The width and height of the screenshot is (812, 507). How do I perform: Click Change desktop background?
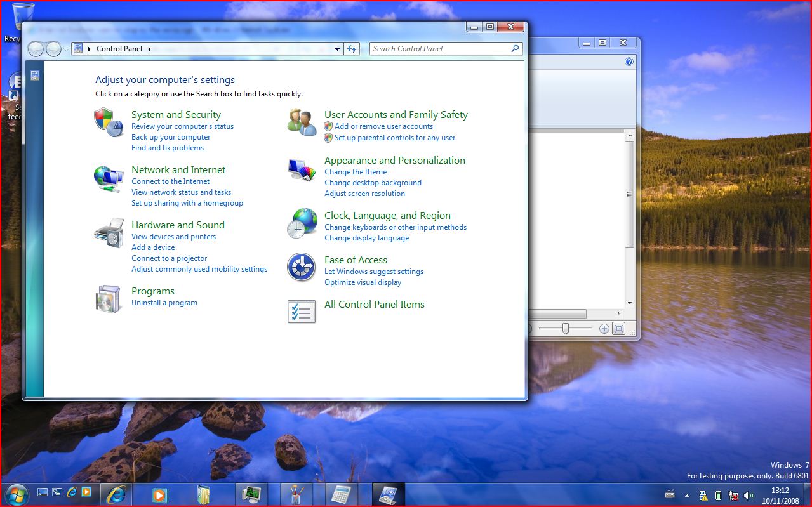coord(373,183)
